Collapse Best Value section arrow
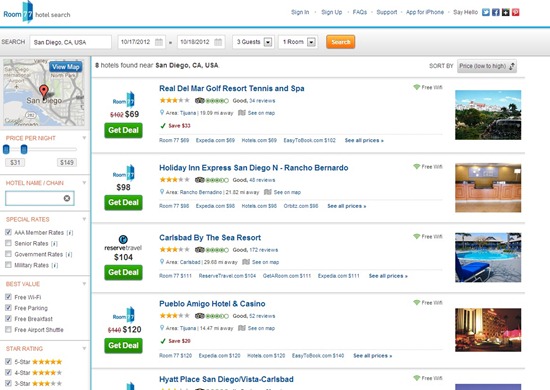This screenshot has height=390, width=550. [x=84, y=284]
